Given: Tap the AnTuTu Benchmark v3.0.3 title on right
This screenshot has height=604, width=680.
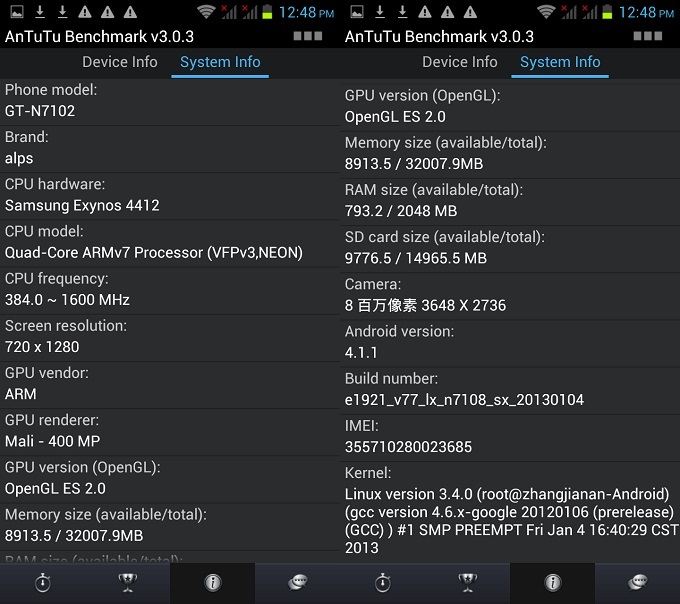Looking at the screenshot, I should coord(439,36).
